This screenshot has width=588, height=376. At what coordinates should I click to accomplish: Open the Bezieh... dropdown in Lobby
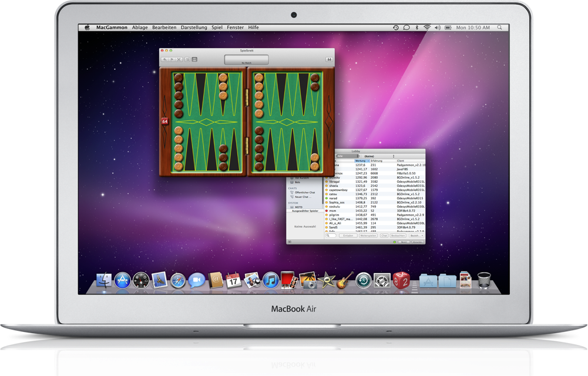pyautogui.click(x=416, y=236)
